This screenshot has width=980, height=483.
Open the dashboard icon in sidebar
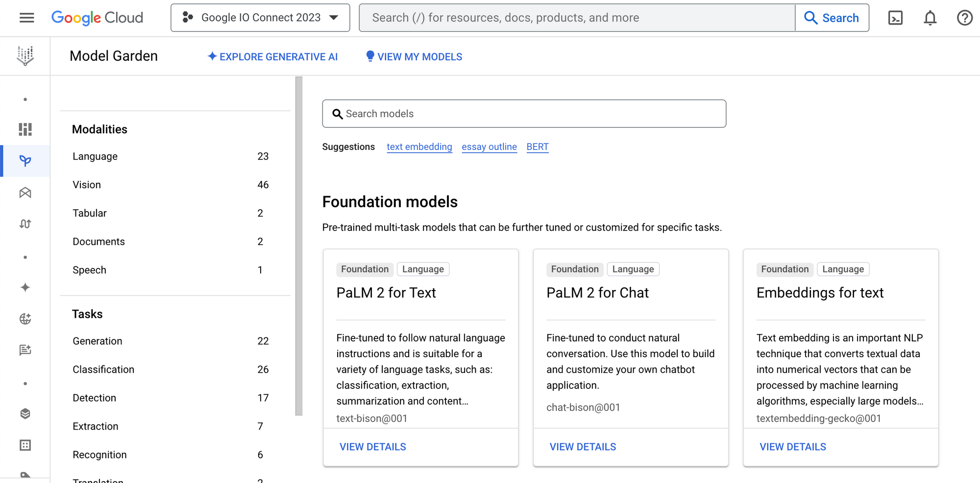coord(25,129)
